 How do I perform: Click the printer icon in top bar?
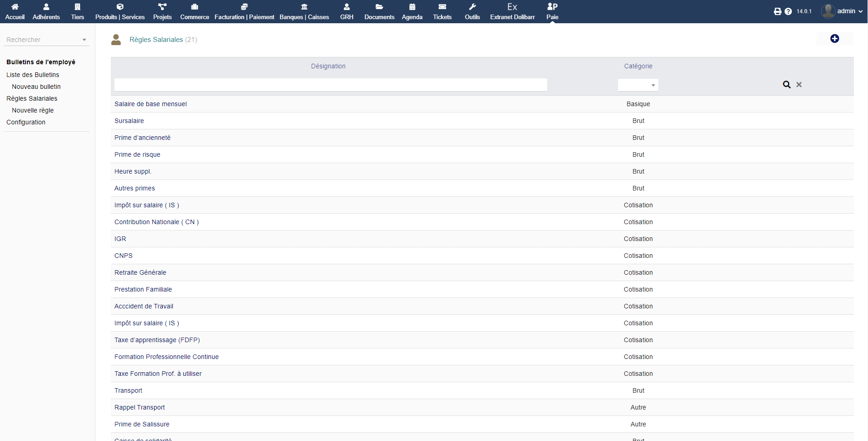coord(777,11)
